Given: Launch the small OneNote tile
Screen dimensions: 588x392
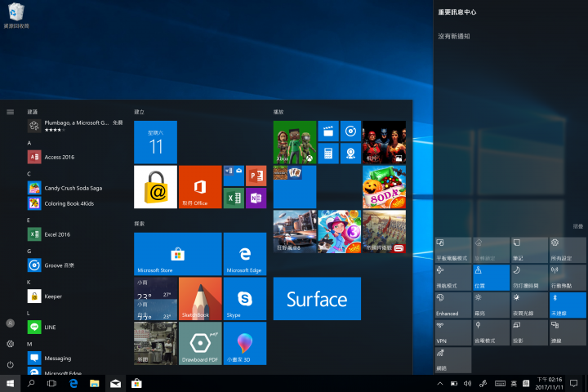Looking at the screenshot, I should point(256,198).
